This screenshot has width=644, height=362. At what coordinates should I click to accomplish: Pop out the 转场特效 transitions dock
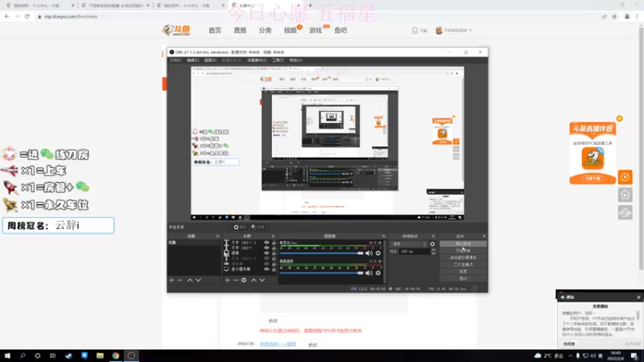[433, 237]
